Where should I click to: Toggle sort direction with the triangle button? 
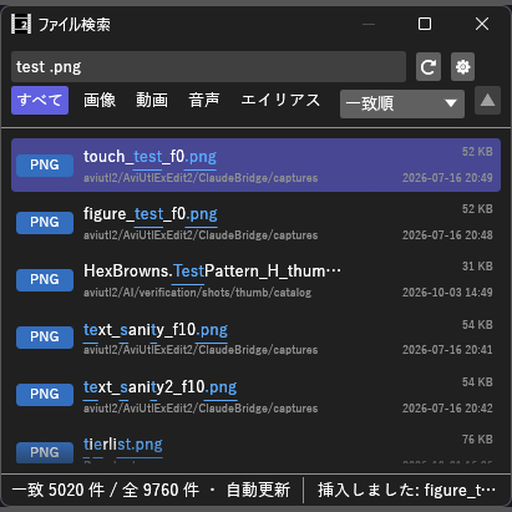pos(488,100)
